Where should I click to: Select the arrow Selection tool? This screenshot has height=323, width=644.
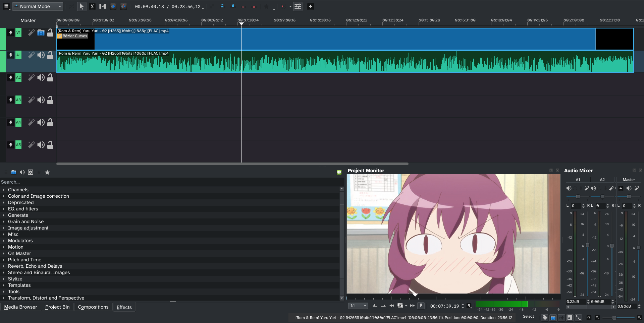[82, 6]
